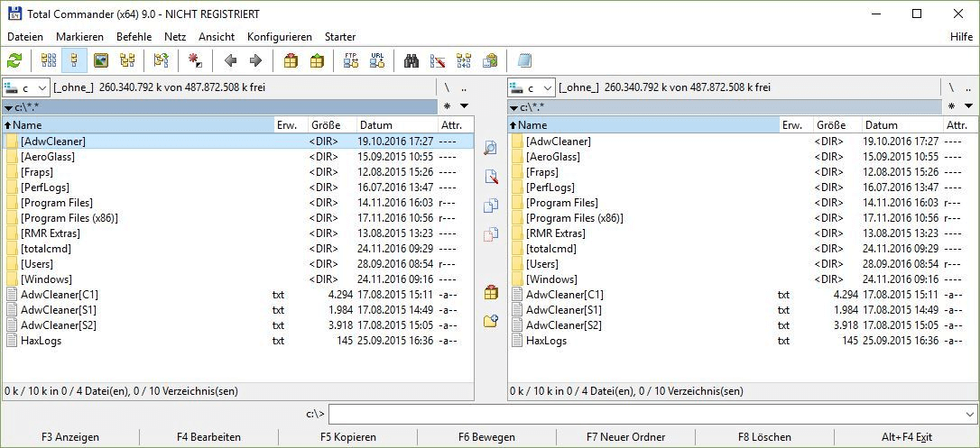The image size is (980, 448).
Task: Select [Windows] folder in right panel
Action: pos(744,279)
